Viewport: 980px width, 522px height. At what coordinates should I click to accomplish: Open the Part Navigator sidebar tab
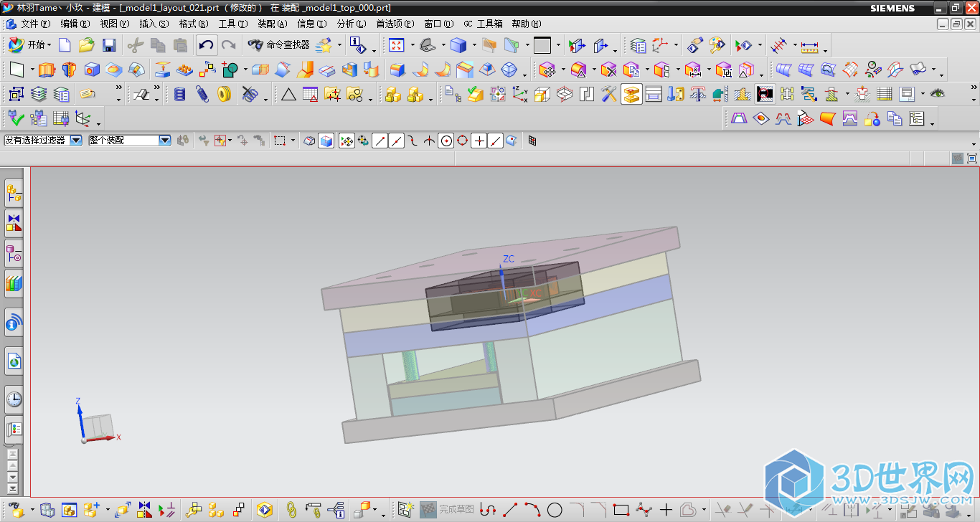pyautogui.click(x=14, y=255)
